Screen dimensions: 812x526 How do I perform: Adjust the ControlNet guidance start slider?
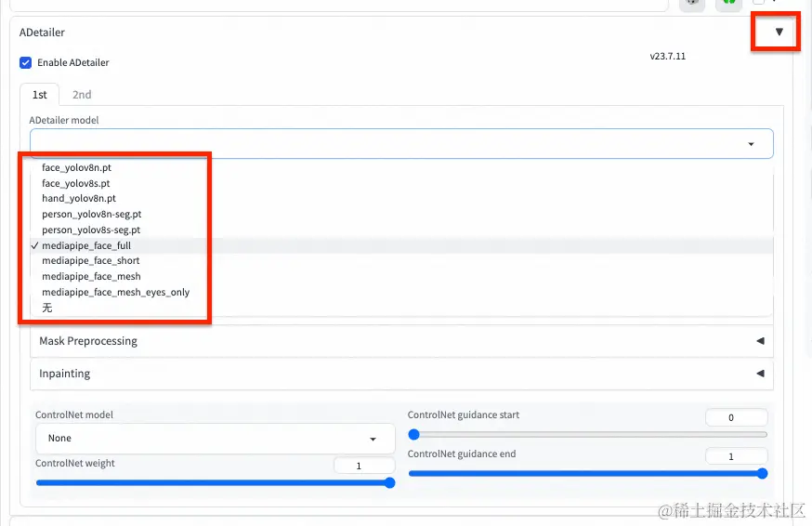pyautogui.click(x=588, y=434)
